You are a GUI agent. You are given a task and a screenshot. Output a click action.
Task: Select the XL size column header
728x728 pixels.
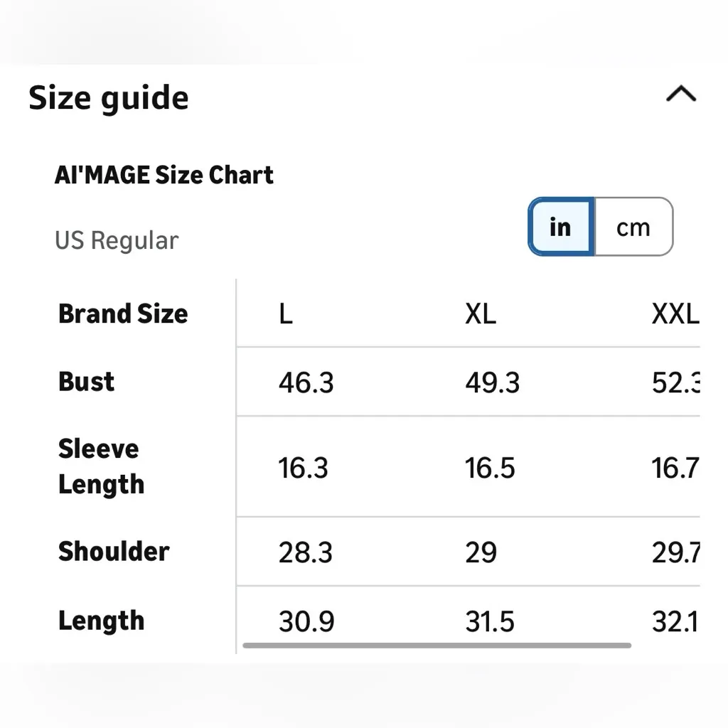[481, 314]
